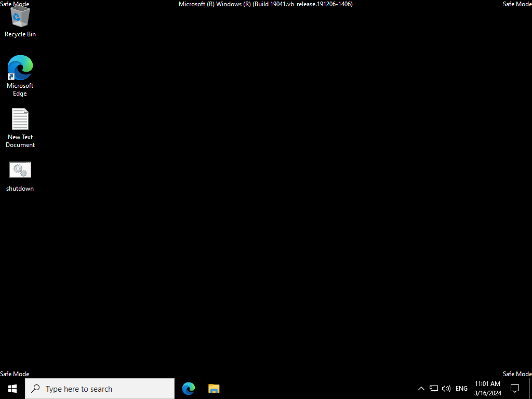This screenshot has width=532, height=399.
Task: Open the clock and calendar flyout
Action: [487, 389]
